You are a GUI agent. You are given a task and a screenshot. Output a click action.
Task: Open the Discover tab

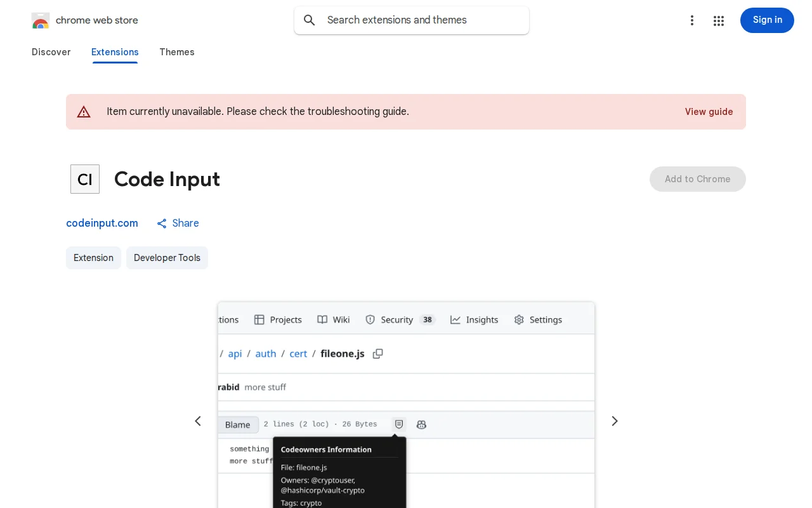[x=51, y=52]
